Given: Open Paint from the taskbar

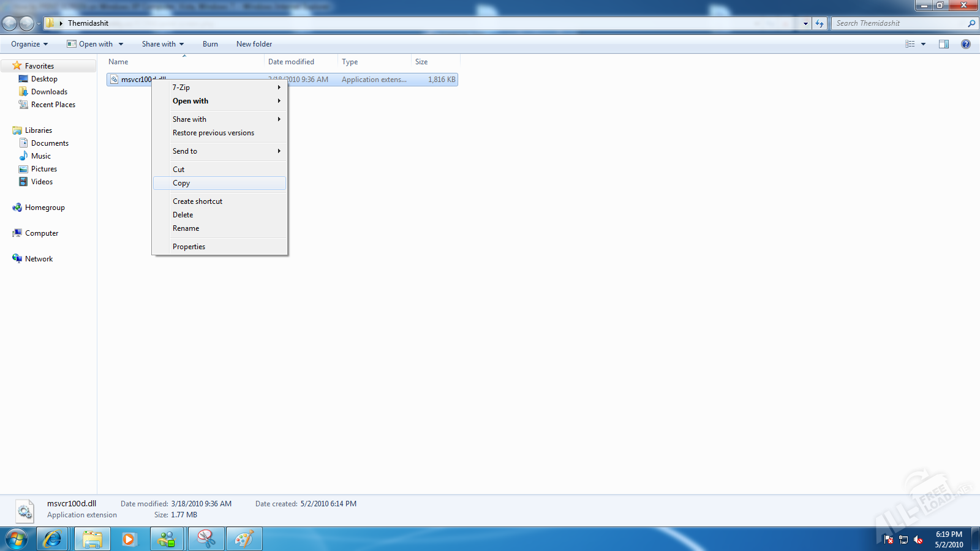Looking at the screenshot, I should coord(244,539).
